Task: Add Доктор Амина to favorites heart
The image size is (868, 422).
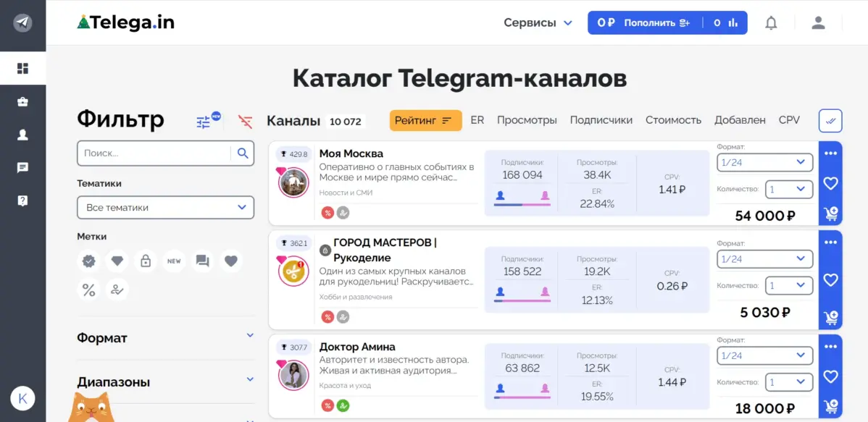Action: 830,376
